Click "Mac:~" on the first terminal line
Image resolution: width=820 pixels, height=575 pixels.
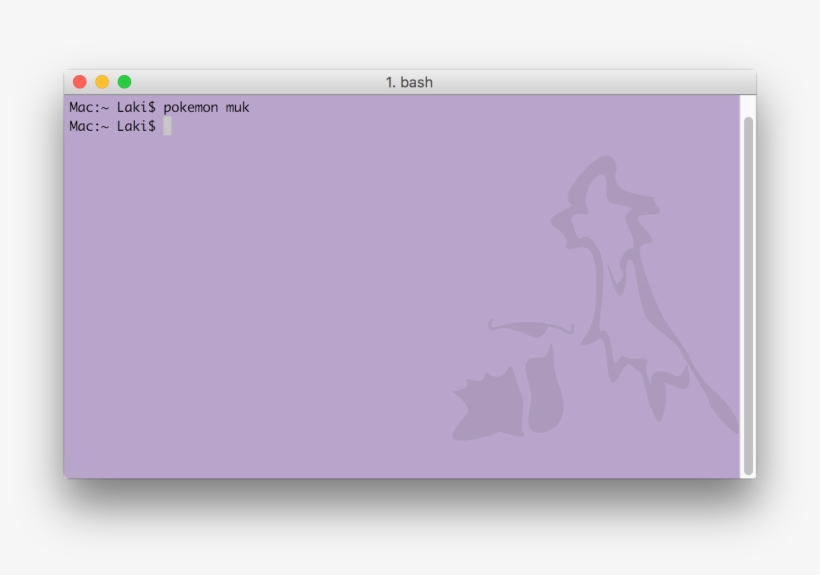(x=88, y=107)
